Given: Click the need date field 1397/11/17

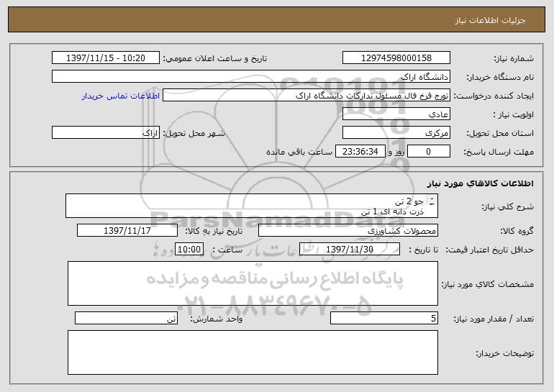Looking at the screenshot, I should pos(127,231).
